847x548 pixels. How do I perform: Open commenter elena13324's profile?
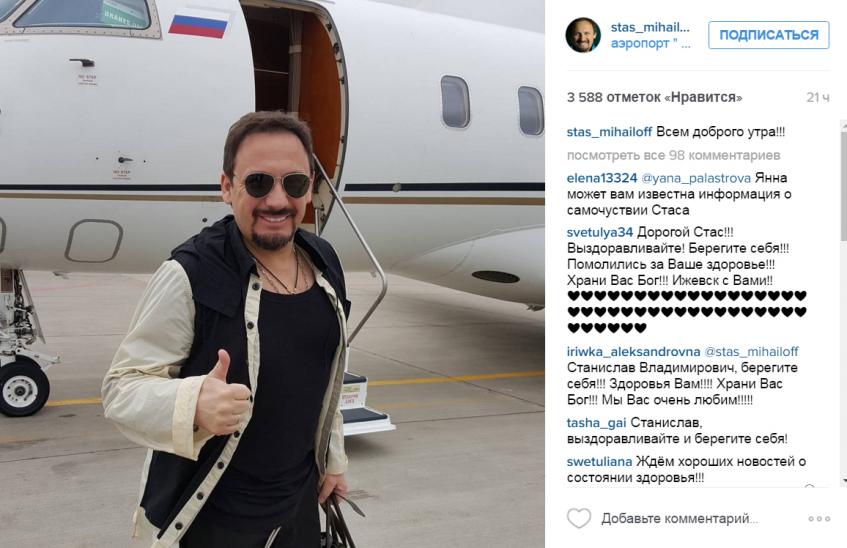coord(602,178)
